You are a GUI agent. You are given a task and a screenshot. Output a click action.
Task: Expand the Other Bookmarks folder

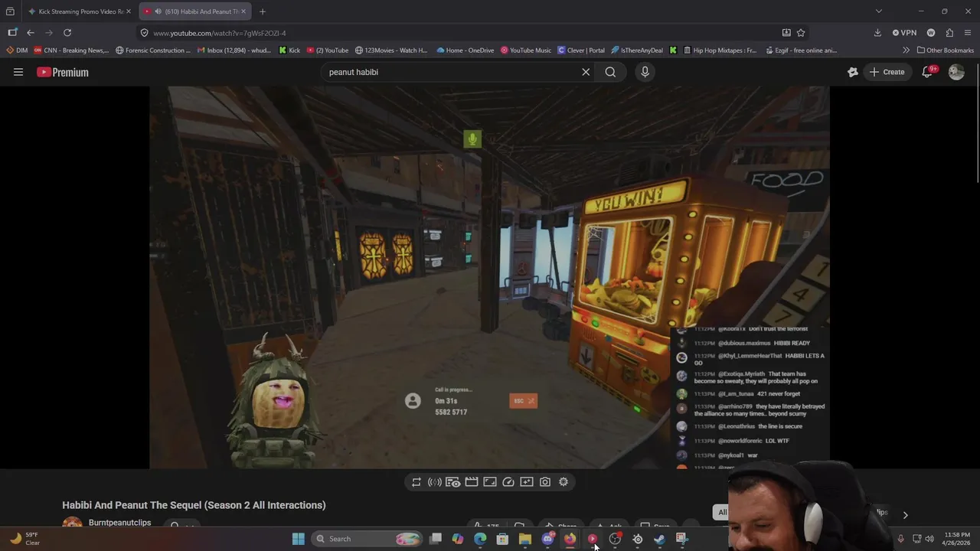[x=945, y=51]
